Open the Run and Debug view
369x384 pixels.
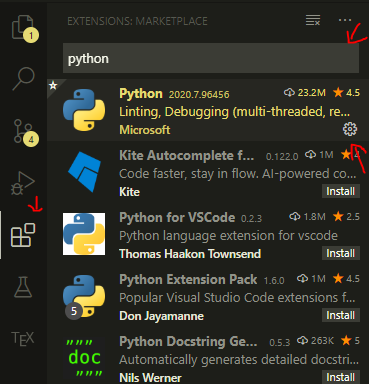pos(23,183)
